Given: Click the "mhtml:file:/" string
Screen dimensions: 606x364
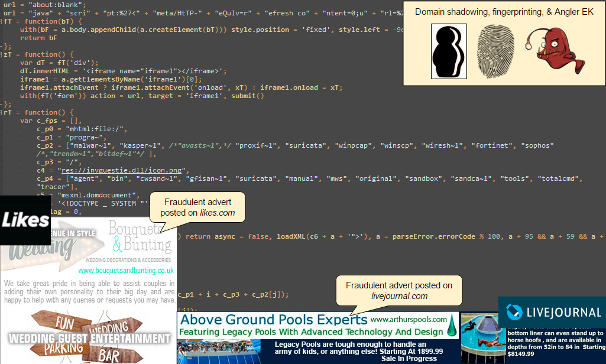Looking at the screenshot, I should pos(95,129).
